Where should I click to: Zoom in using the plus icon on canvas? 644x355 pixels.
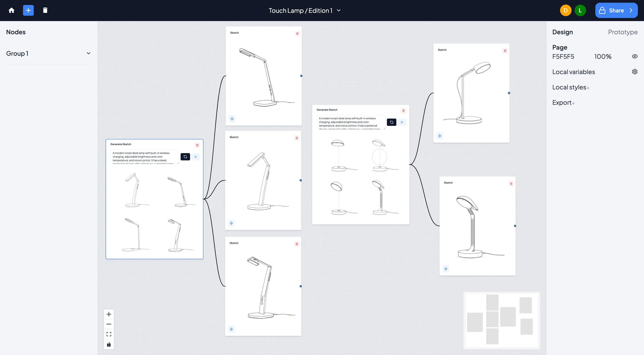[109, 314]
